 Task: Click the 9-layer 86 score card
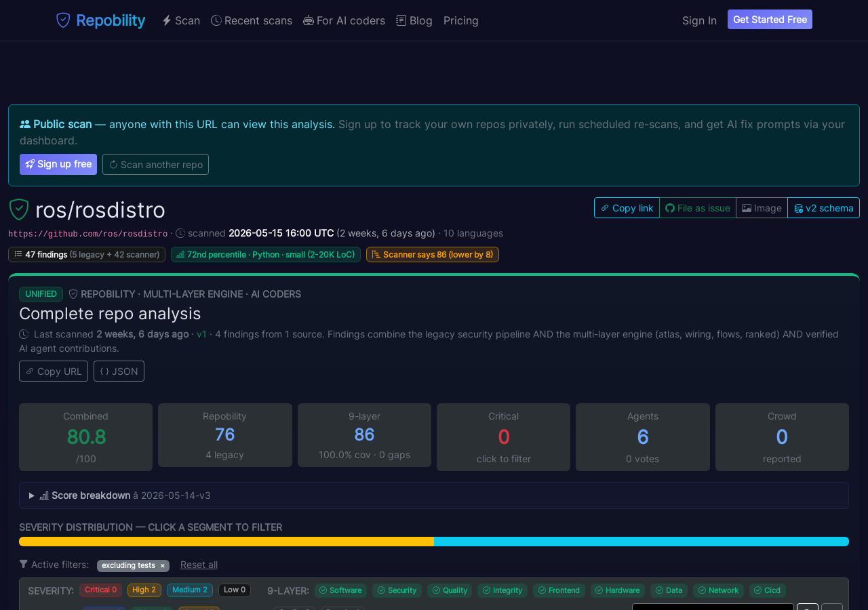coord(364,435)
